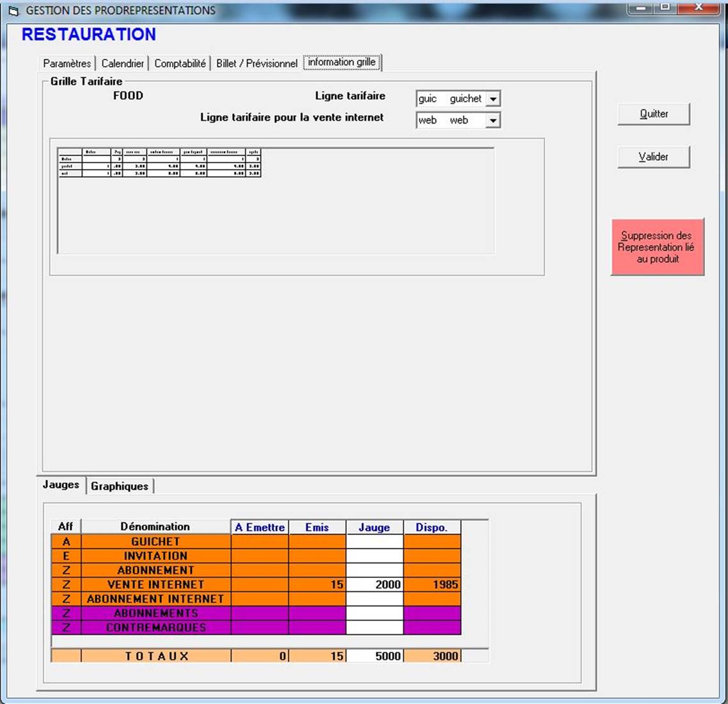Maximize the Gestion des Prodrepresentations window

(665, 7)
